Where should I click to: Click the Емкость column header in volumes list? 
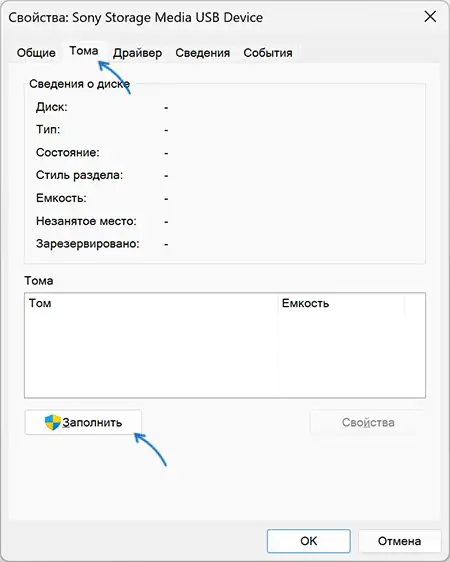point(341,303)
